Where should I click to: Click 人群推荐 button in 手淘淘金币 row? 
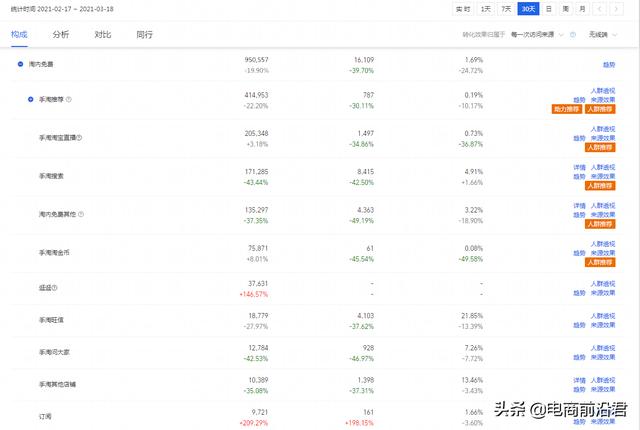[x=600, y=262]
